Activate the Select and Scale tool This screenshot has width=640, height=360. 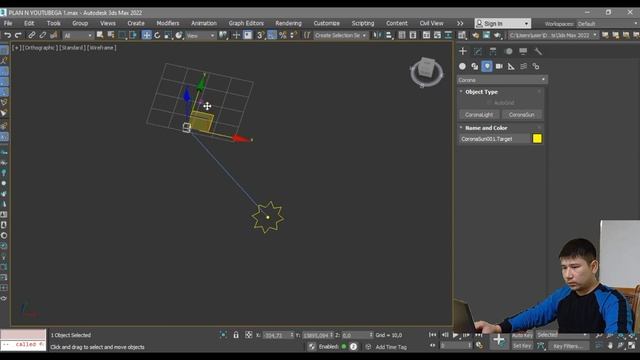pos(168,36)
